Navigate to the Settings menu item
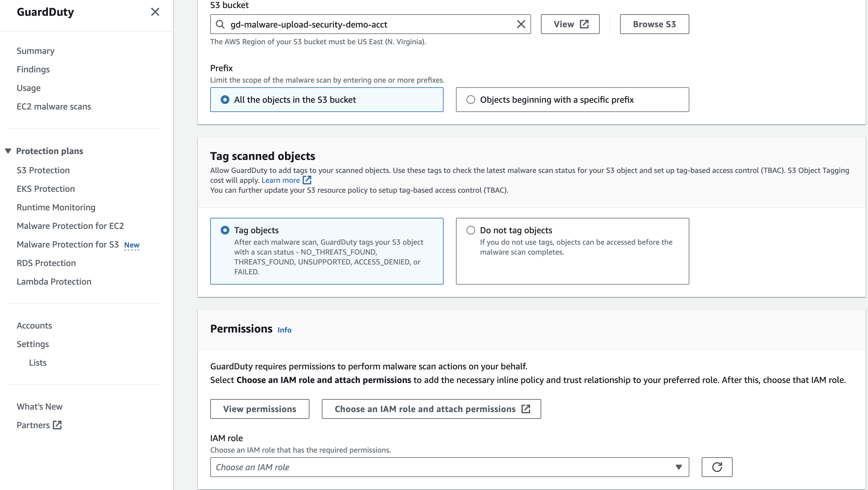 pos(33,344)
